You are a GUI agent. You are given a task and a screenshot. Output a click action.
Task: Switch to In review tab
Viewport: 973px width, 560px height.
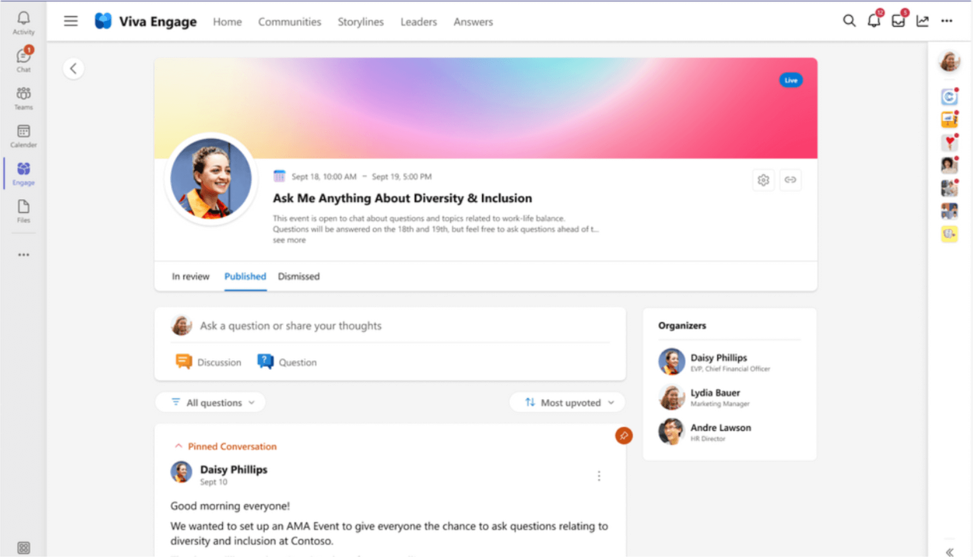pos(191,276)
